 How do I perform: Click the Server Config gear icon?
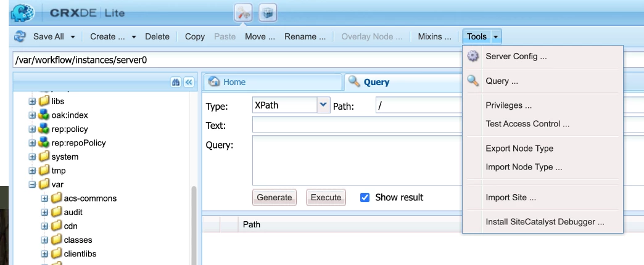point(473,56)
